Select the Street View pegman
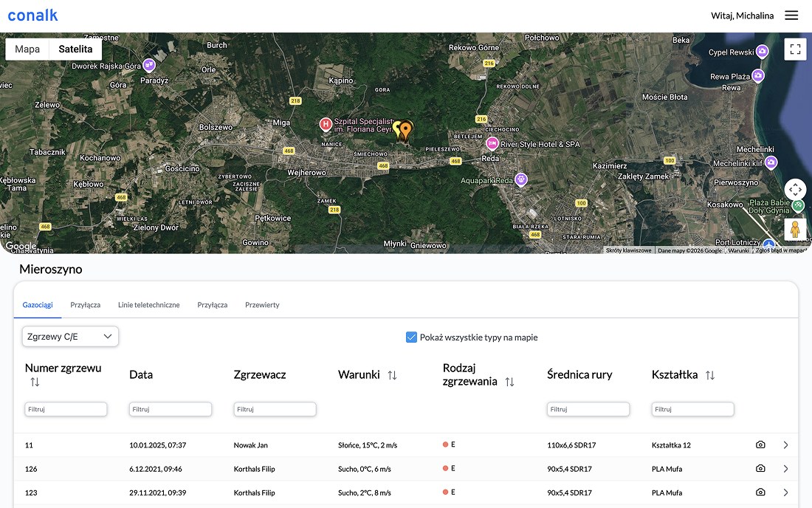 coord(796,229)
